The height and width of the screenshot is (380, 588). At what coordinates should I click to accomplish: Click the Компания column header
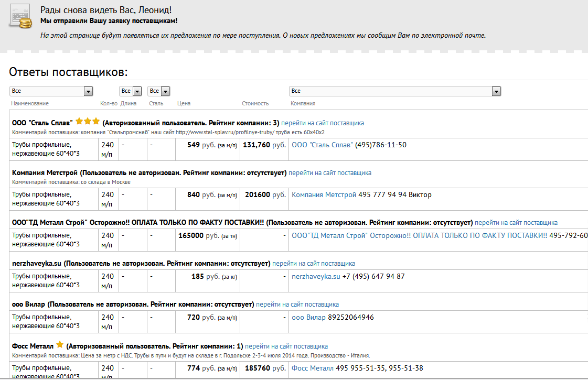pyautogui.click(x=303, y=103)
